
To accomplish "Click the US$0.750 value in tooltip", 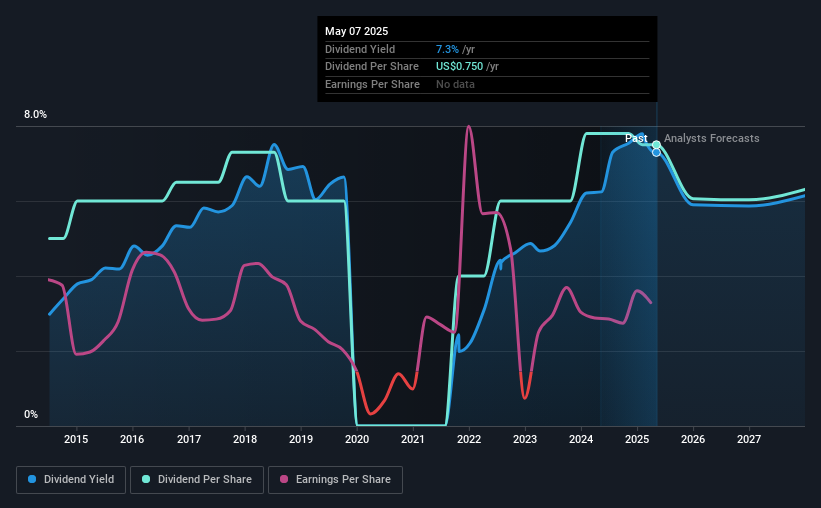I will 459,67.
